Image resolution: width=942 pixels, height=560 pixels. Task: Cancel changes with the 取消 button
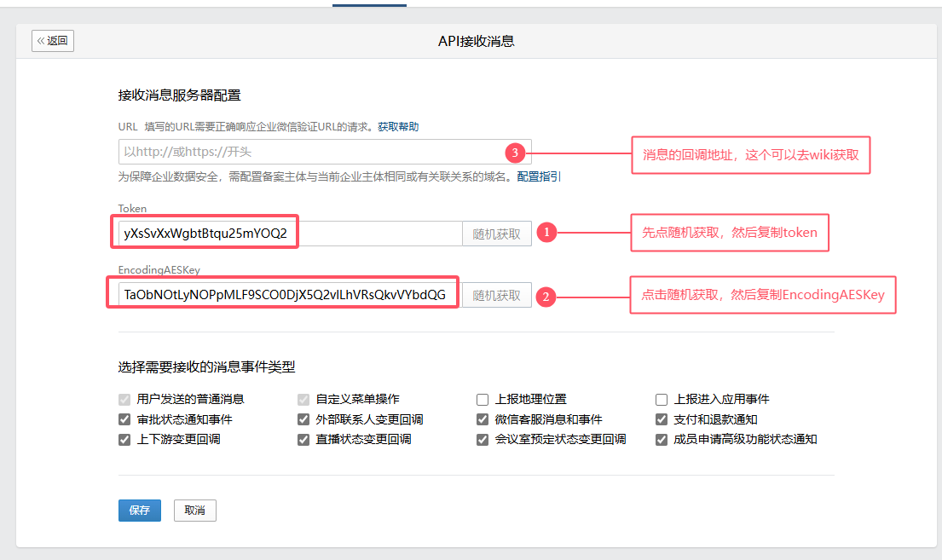coord(194,510)
